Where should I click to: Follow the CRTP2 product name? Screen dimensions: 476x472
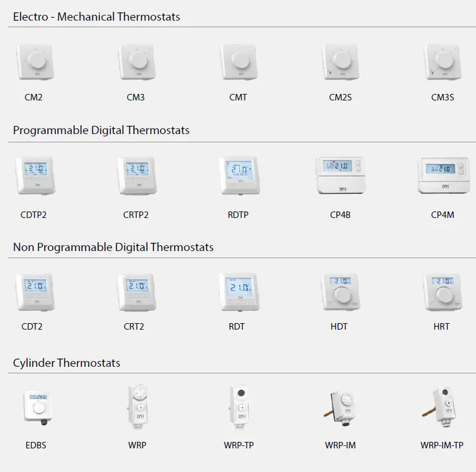(x=136, y=215)
